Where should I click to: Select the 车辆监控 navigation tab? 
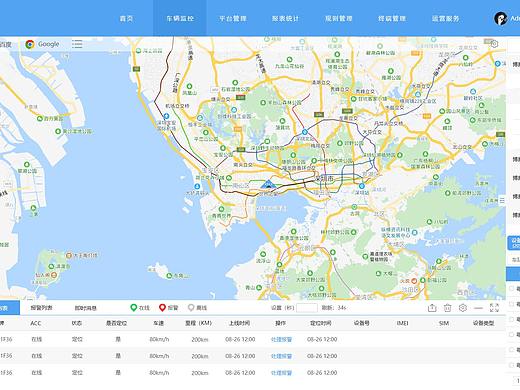pos(180,19)
